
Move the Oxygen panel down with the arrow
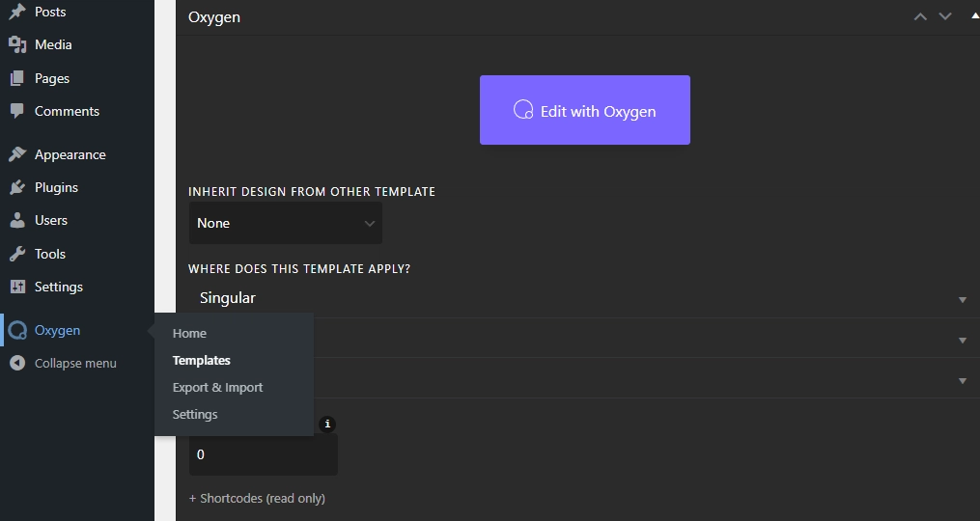[x=945, y=16]
